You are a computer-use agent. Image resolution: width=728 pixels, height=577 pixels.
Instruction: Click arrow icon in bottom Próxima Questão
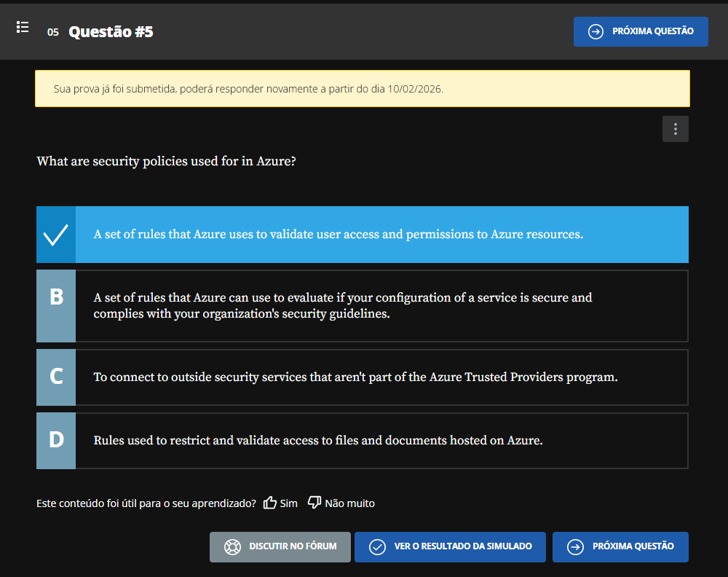pyautogui.click(x=575, y=546)
